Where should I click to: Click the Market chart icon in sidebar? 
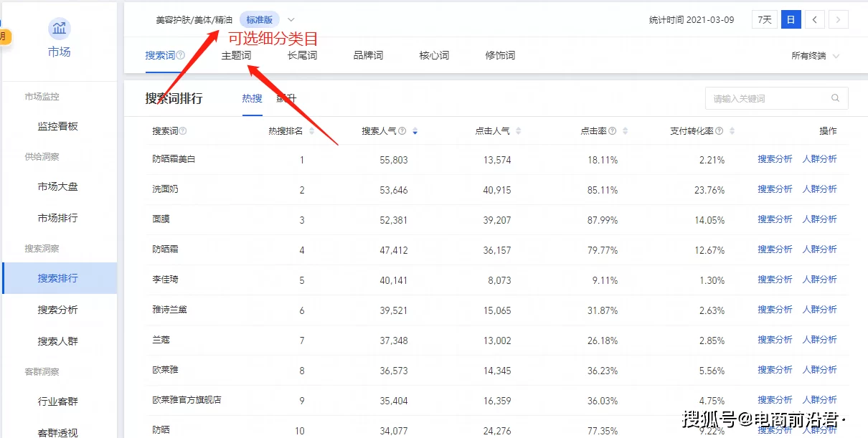59,29
